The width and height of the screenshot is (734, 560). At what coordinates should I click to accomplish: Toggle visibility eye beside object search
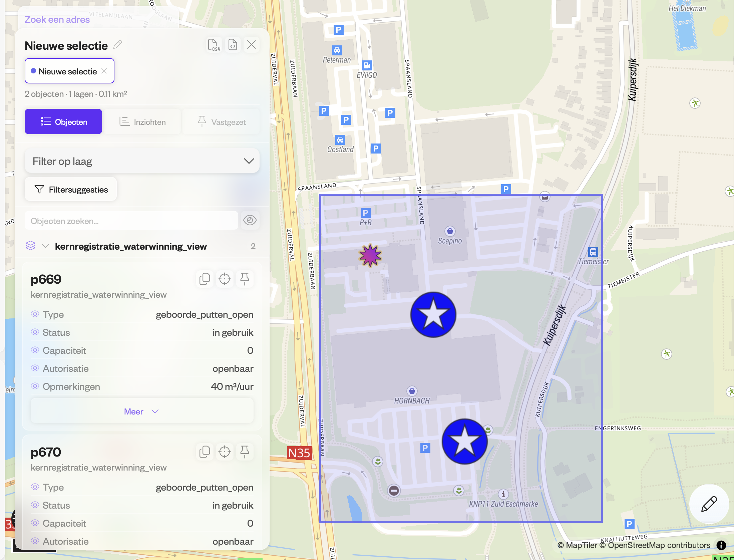click(x=250, y=220)
